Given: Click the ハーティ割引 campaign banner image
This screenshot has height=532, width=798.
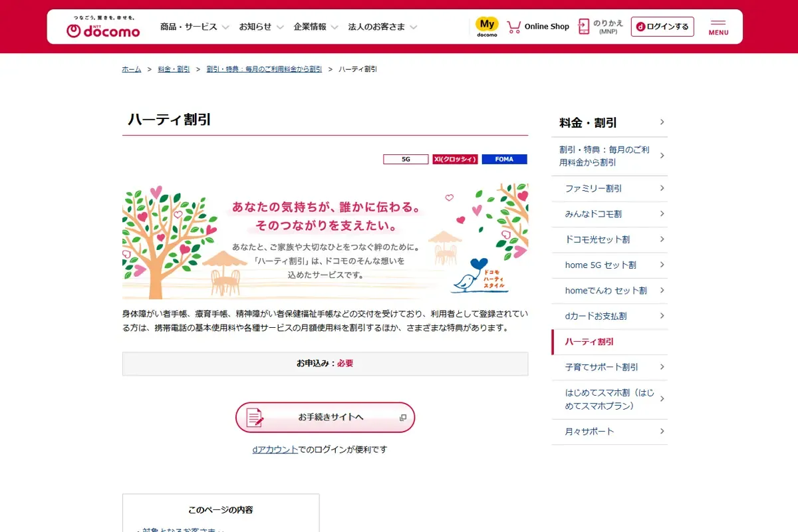Looking at the screenshot, I should pyautogui.click(x=325, y=239).
